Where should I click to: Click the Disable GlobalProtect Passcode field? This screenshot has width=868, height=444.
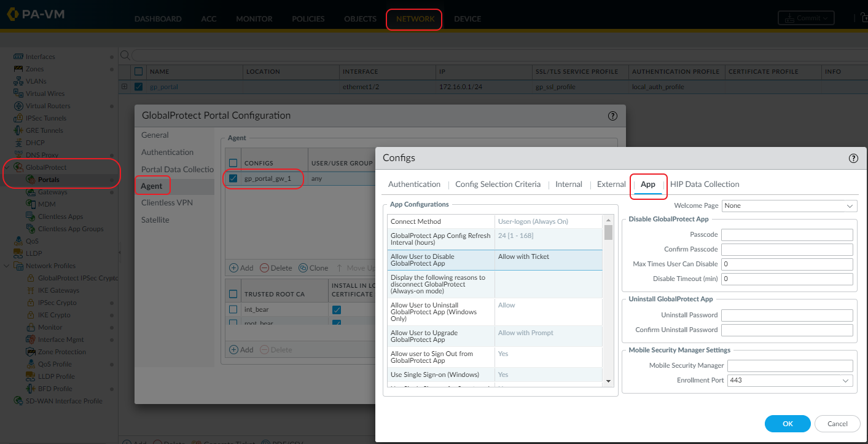coord(787,235)
